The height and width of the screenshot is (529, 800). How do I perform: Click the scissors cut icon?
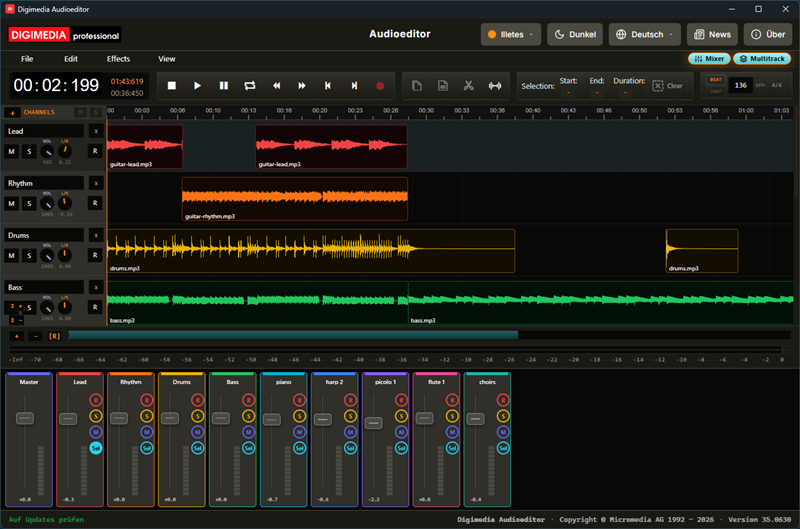[468, 86]
